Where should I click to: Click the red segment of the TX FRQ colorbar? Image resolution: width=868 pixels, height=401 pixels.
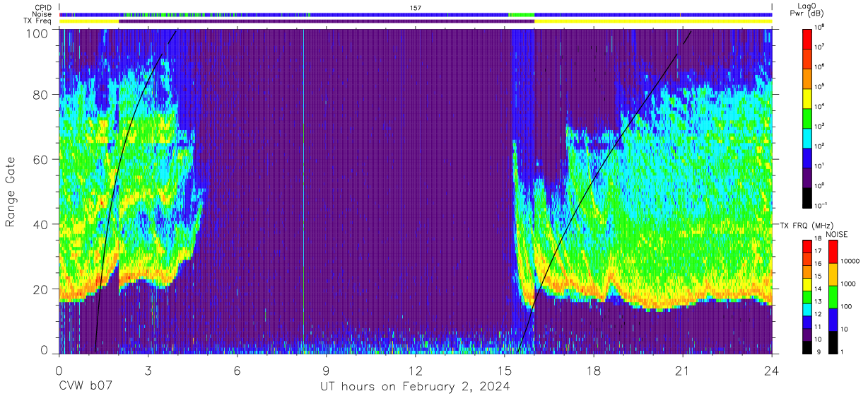tap(807, 247)
